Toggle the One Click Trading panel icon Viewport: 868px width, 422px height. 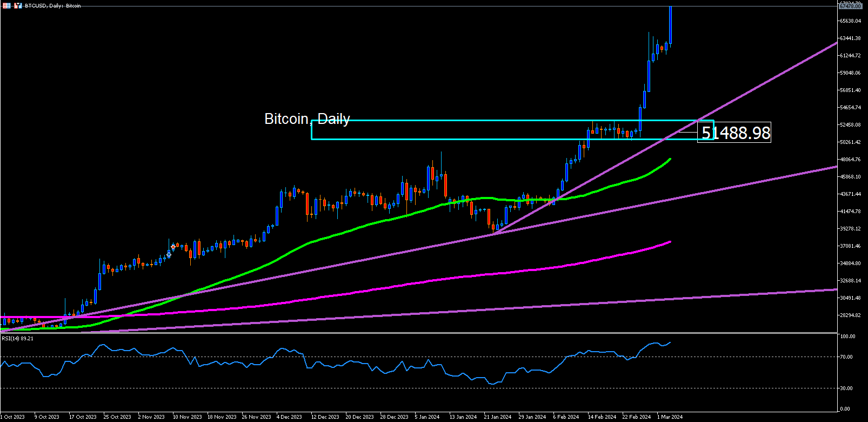(18, 5)
